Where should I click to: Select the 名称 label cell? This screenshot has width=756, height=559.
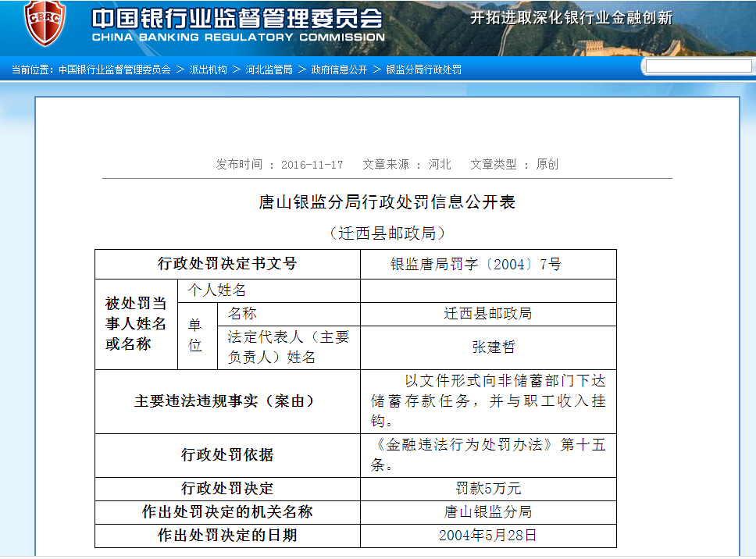pos(289,314)
